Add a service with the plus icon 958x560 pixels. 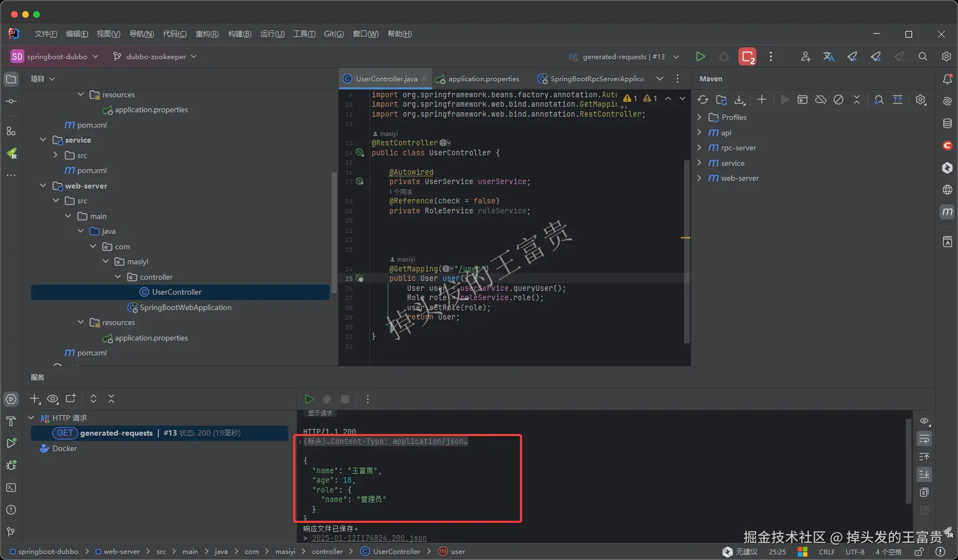(35, 399)
